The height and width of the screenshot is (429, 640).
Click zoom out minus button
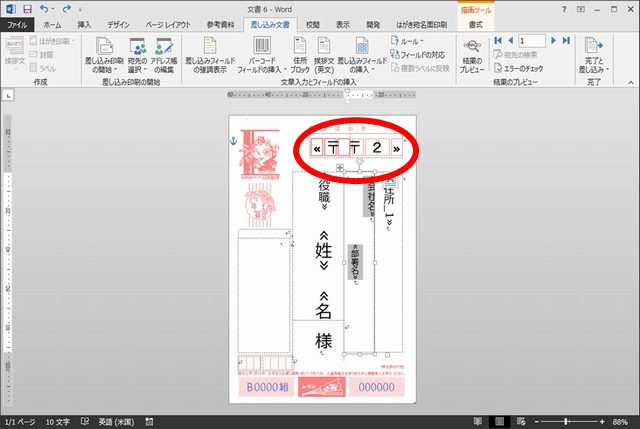click(x=537, y=422)
